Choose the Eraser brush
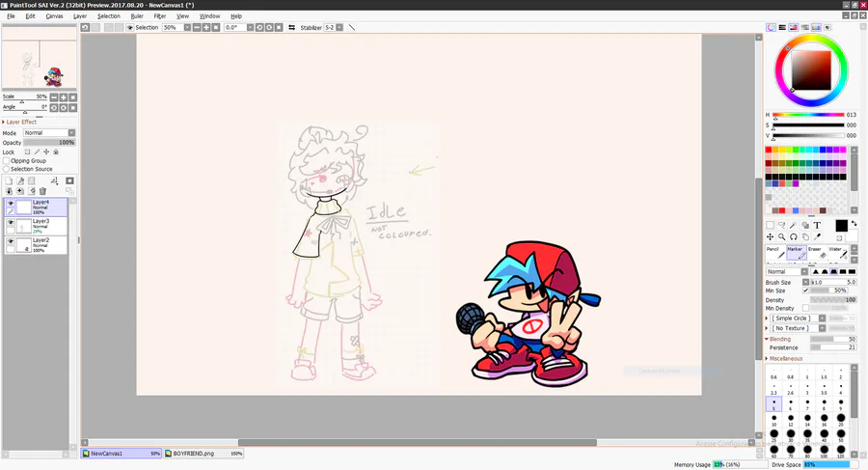The image size is (868, 470). (x=817, y=253)
